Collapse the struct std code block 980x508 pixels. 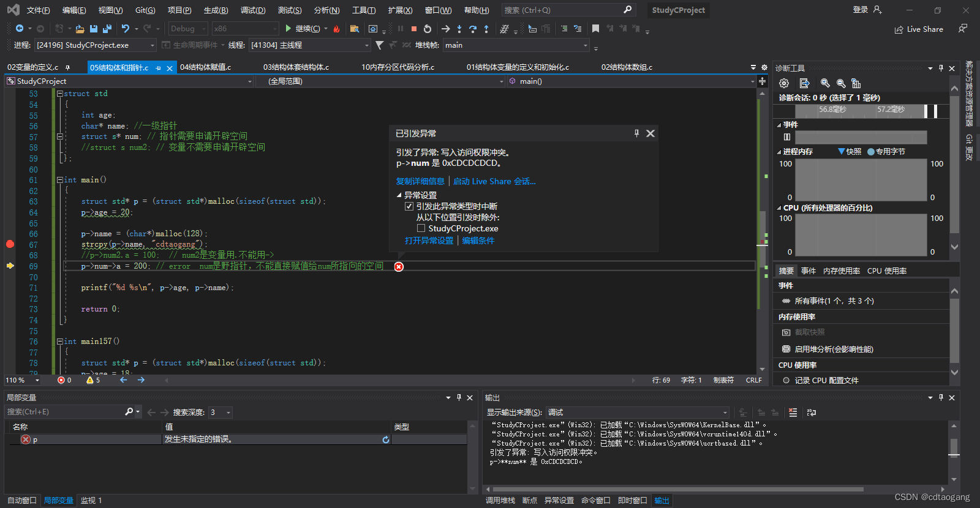pos(59,94)
